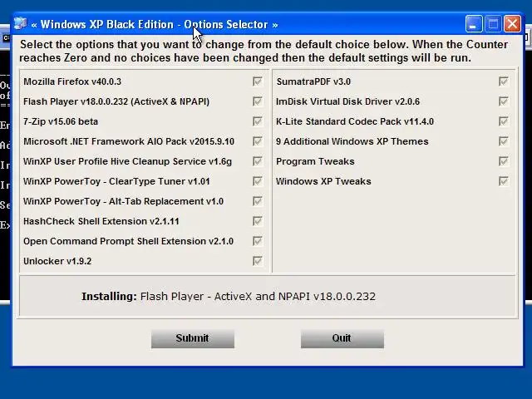Click the Installing Flash Player status text

click(229, 297)
